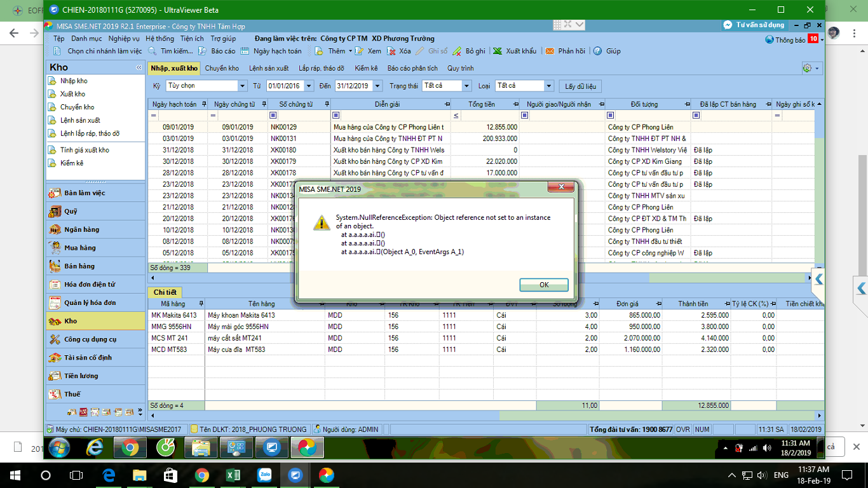This screenshot has width=868, height=488.
Task: Open Mua hàng module in sidebar
Action: tap(79, 248)
